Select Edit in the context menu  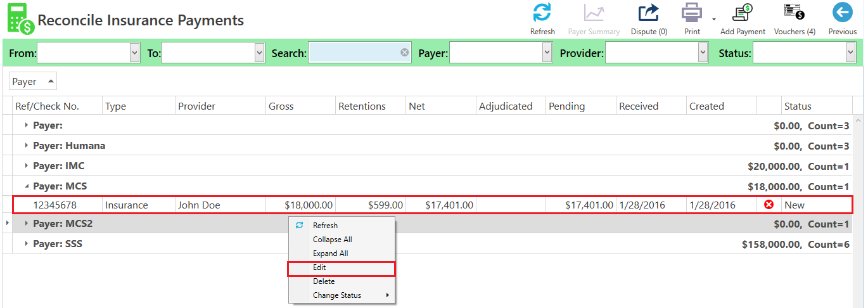coord(341,268)
